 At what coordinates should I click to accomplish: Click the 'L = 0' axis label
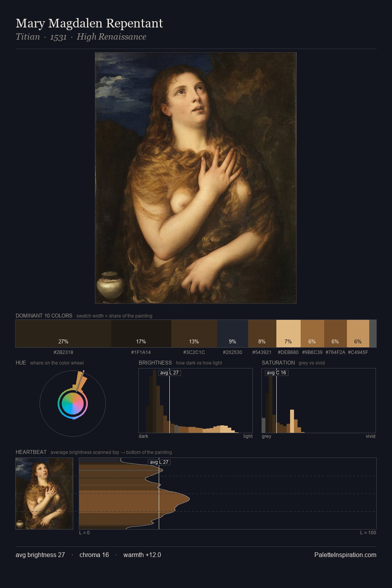tap(84, 532)
